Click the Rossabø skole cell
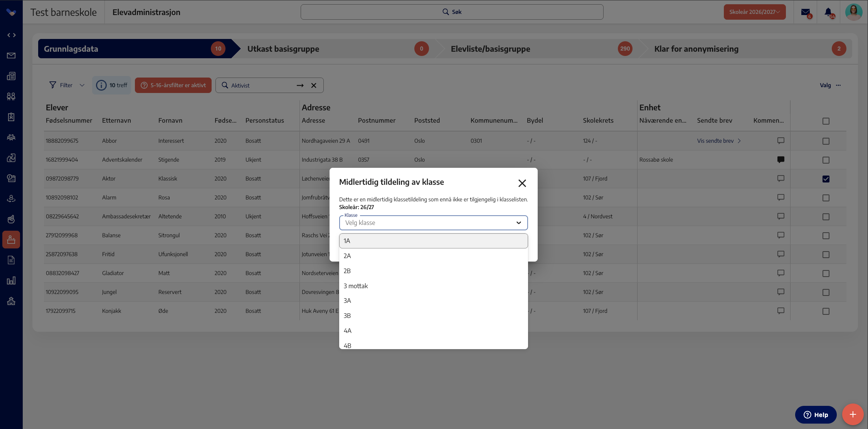 click(656, 160)
